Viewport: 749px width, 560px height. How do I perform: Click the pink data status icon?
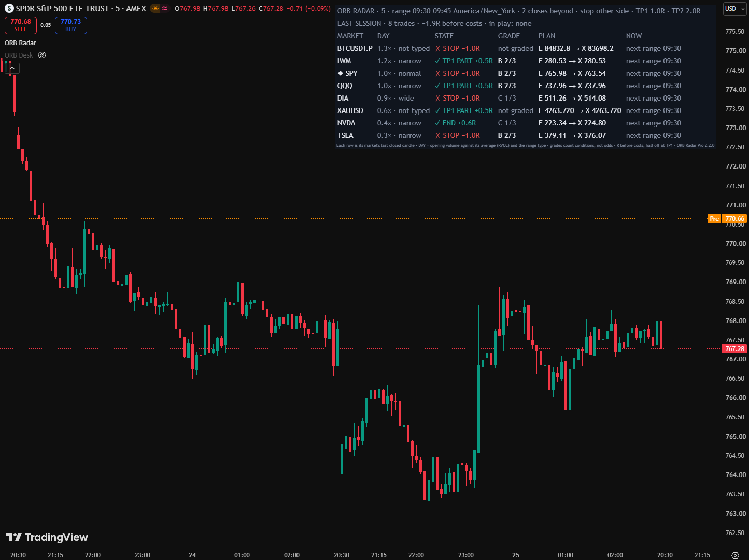[165, 9]
